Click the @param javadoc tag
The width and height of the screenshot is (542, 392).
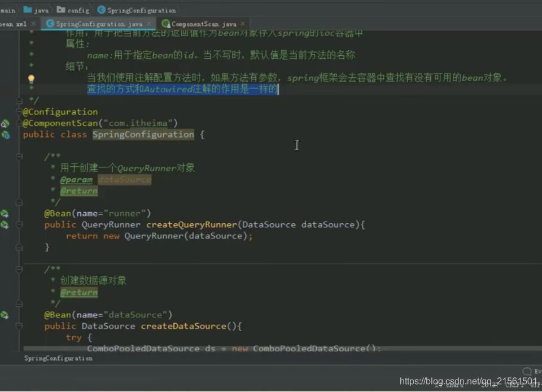pyautogui.click(x=76, y=180)
